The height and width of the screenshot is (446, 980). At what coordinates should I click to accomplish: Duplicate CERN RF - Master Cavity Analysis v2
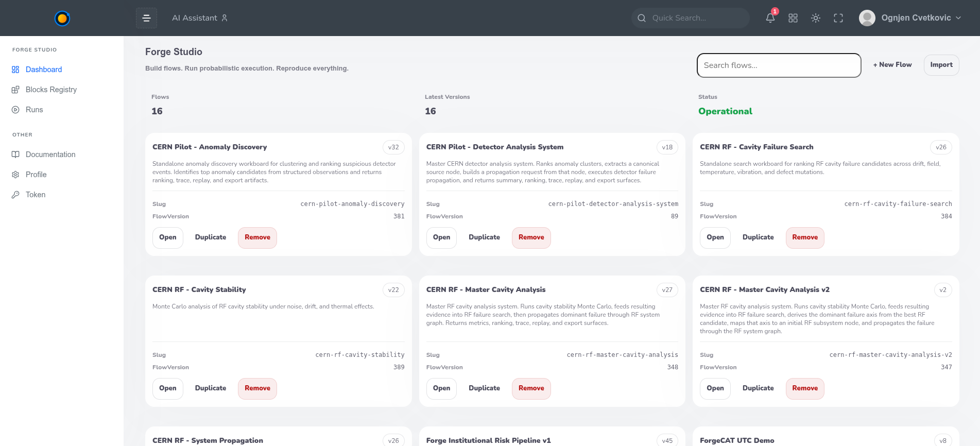pyautogui.click(x=758, y=388)
